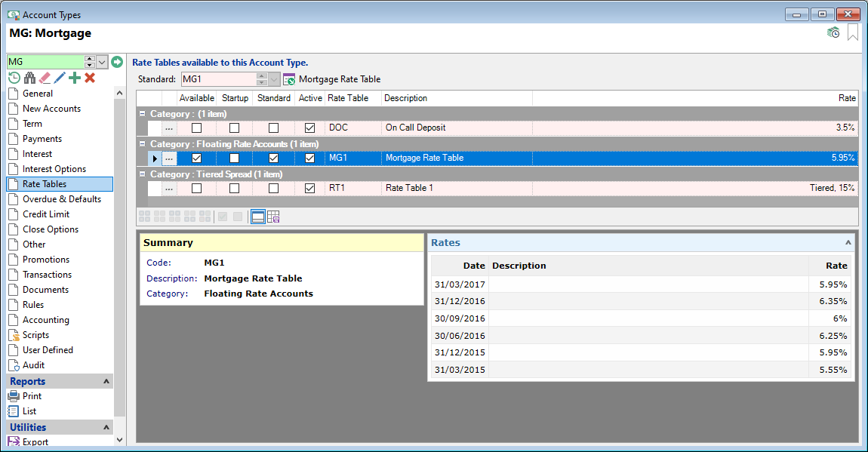Click the save grid layout icon

point(273,217)
